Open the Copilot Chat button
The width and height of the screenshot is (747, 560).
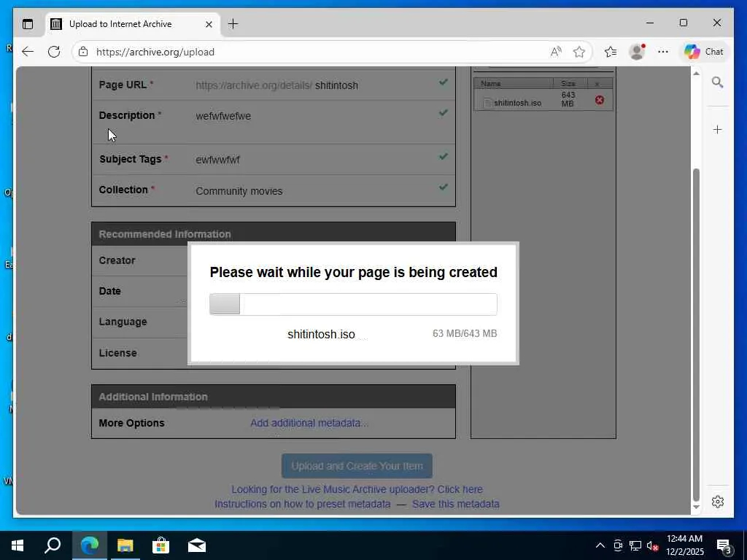click(x=704, y=52)
